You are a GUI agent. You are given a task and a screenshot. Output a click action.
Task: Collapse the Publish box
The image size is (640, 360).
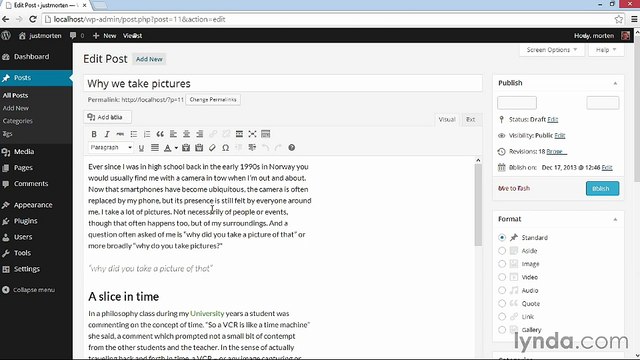615,83
